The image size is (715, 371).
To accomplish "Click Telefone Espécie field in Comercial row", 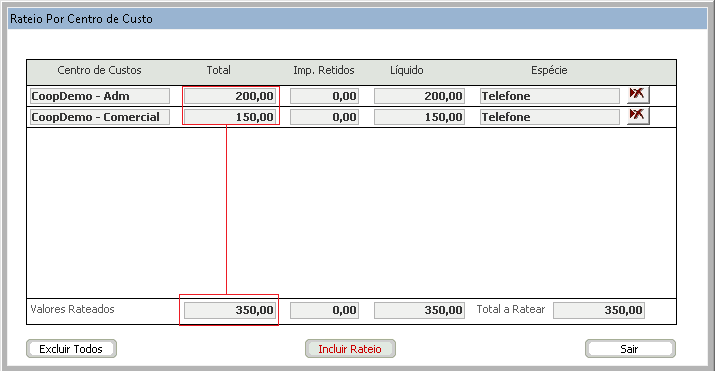I will (549, 117).
